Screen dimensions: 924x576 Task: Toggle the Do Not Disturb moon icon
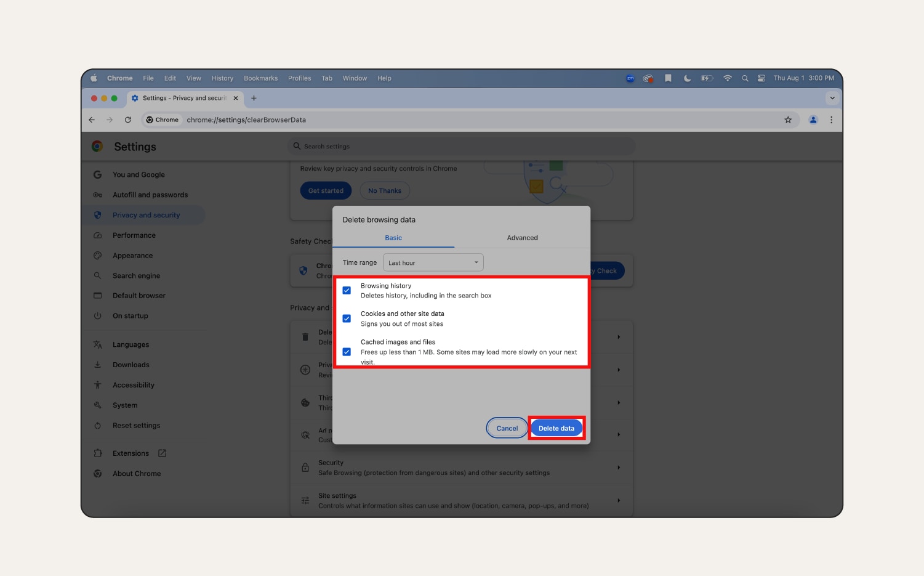(687, 78)
